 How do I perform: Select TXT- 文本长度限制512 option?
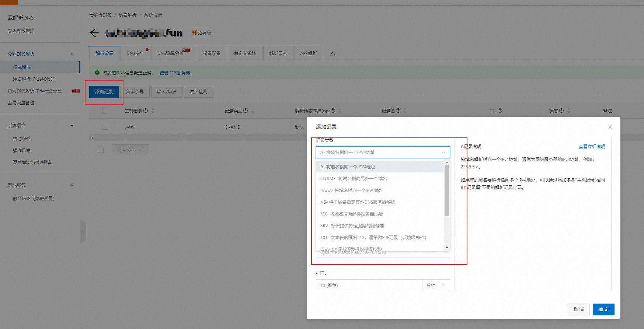click(x=380, y=237)
